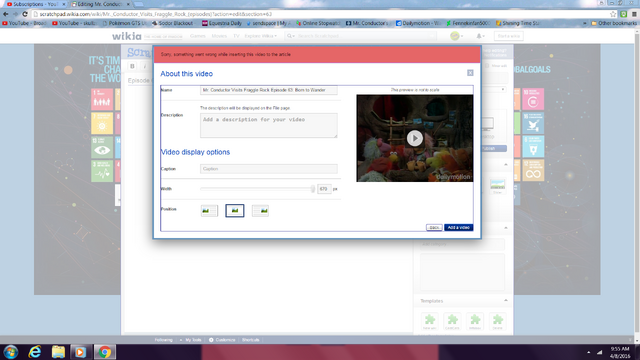Open the Movies hub menu
The height and width of the screenshot is (360, 640).
click(x=219, y=36)
